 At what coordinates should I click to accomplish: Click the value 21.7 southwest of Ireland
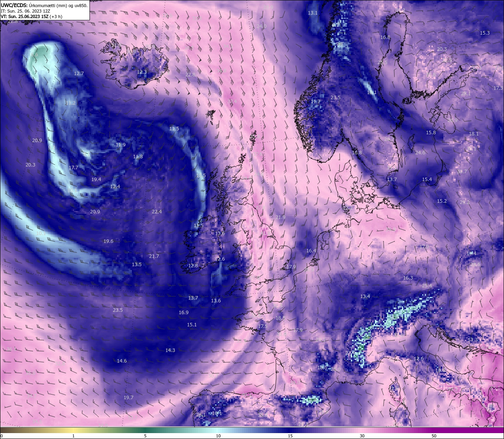154,256
